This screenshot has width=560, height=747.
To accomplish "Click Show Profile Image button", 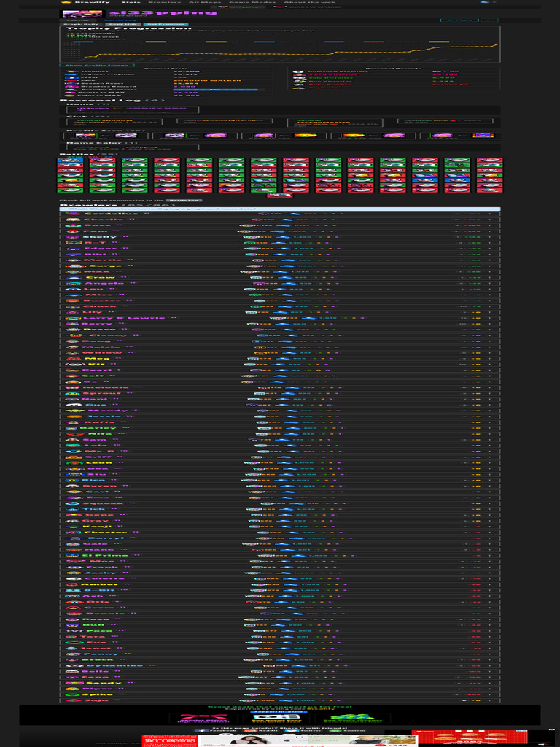I will 97,65.
